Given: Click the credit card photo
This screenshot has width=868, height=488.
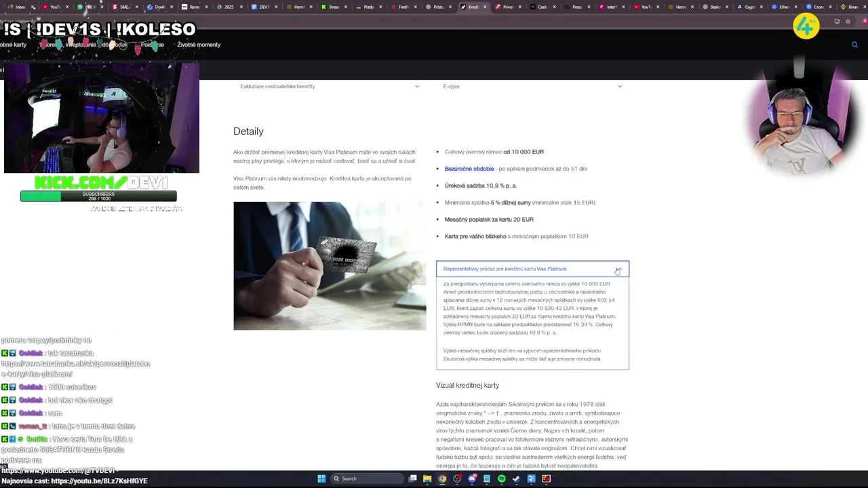Looking at the screenshot, I should click(330, 266).
